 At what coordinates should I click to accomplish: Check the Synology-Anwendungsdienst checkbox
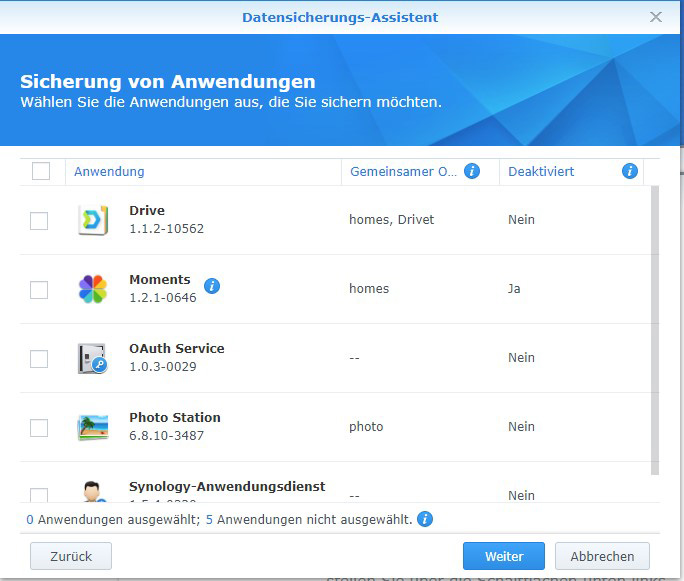point(39,495)
